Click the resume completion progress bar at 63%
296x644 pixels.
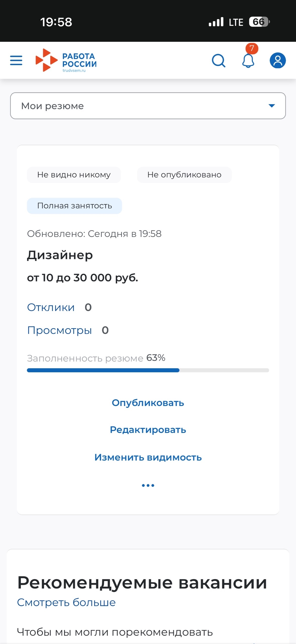point(148,370)
